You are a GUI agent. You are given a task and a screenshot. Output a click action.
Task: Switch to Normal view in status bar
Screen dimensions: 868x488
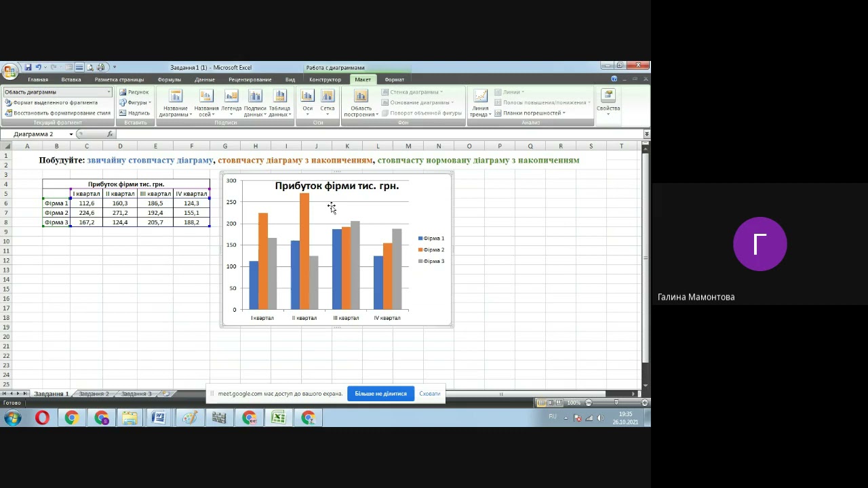[x=541, y=403]
